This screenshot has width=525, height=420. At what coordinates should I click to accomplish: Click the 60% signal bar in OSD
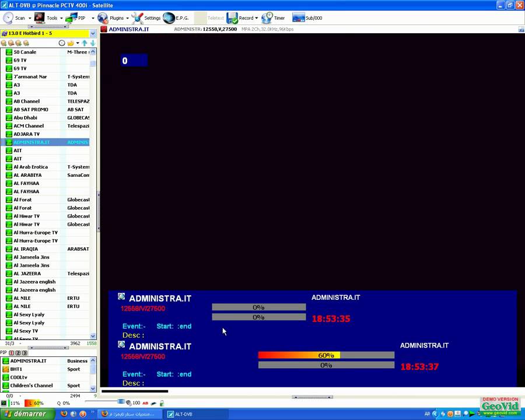(326, 355)
